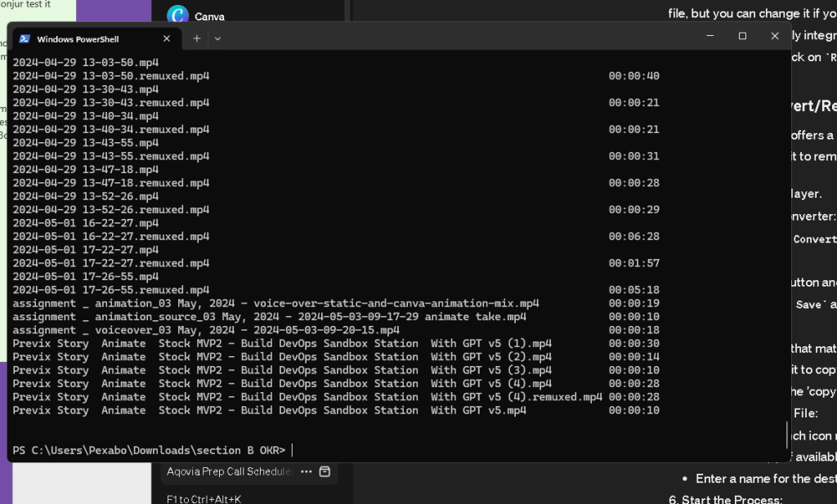
Task: Click '2024-04-29 13-03-50.remuxed.mp4' file name
Action: [x=111, y=76]
